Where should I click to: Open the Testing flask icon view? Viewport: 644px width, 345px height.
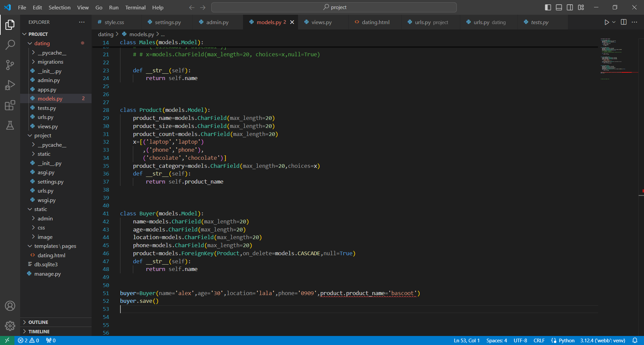tap(10, 125)
